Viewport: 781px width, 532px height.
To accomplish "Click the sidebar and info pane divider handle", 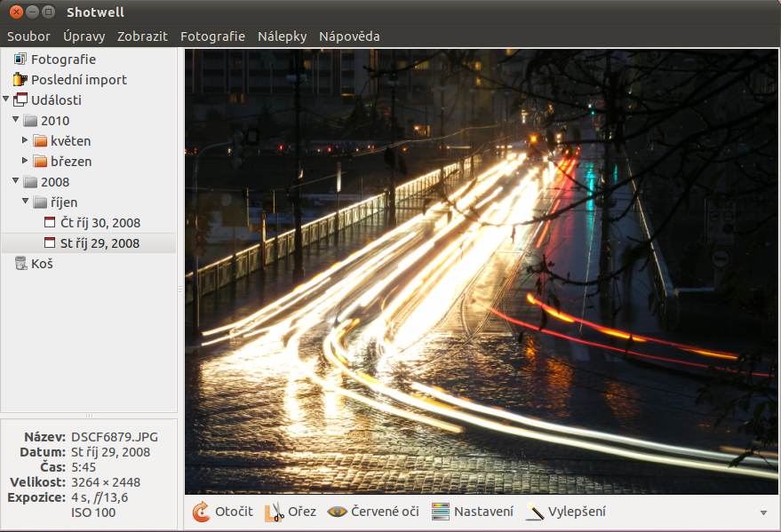I will coord(89,416).
